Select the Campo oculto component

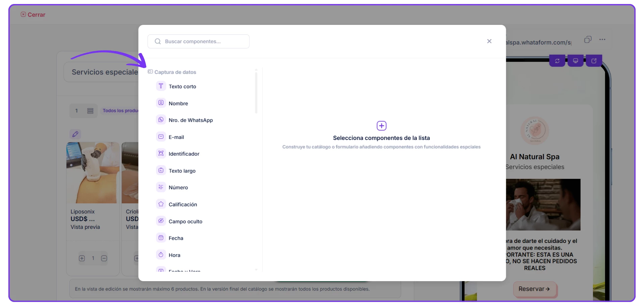click(185, 221)
